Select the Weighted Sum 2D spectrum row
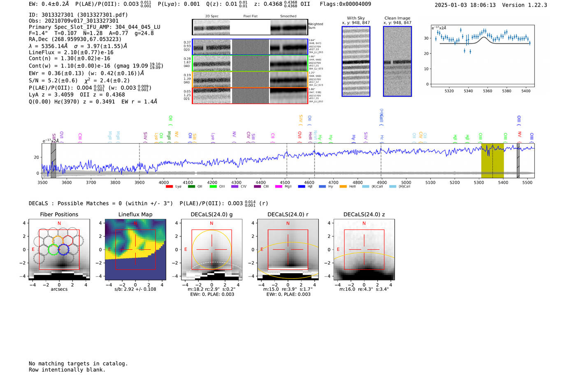This screenshot has width=576, height=392. point(250,27)
